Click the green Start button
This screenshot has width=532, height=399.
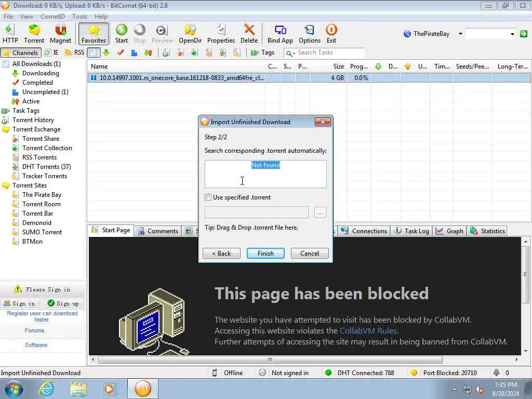click(x=122, y=34)
